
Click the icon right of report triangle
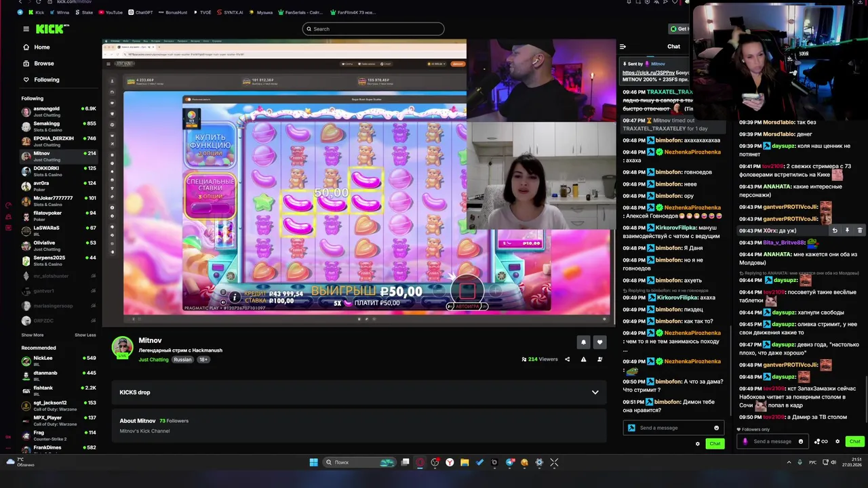599,359
